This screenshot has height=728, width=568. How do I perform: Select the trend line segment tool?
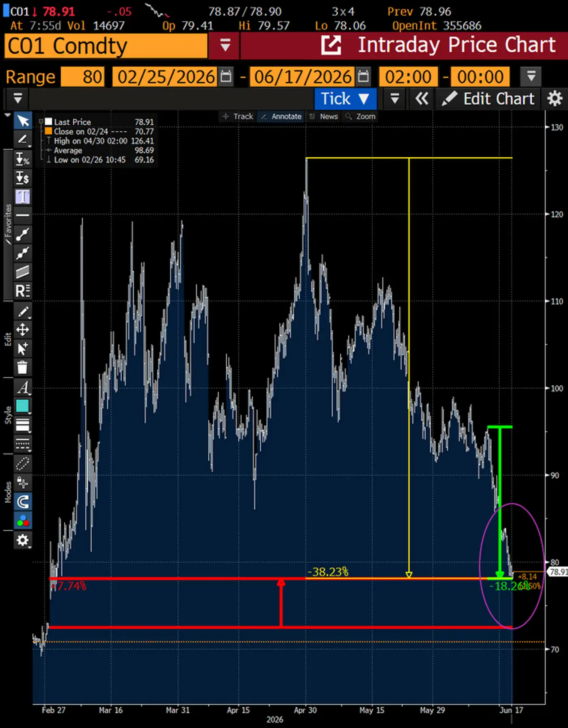coord(23,234)
